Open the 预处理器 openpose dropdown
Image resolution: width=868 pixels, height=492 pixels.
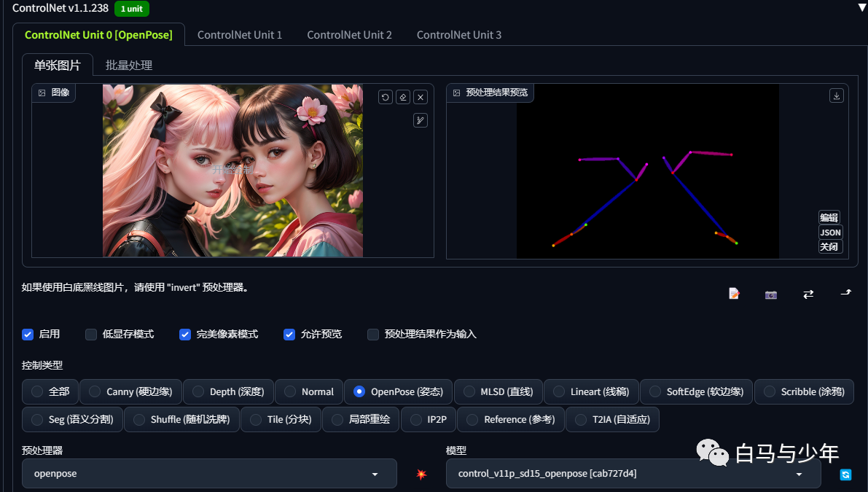click(x=209, y=474)
